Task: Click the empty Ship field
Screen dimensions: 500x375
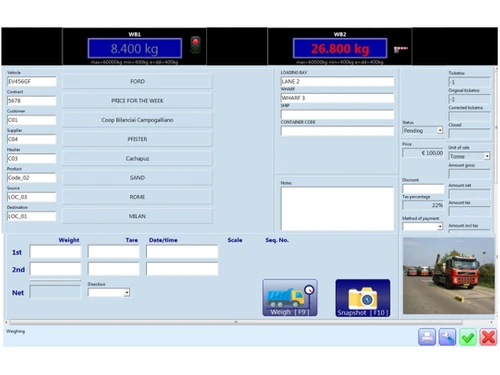Action: 337,114
